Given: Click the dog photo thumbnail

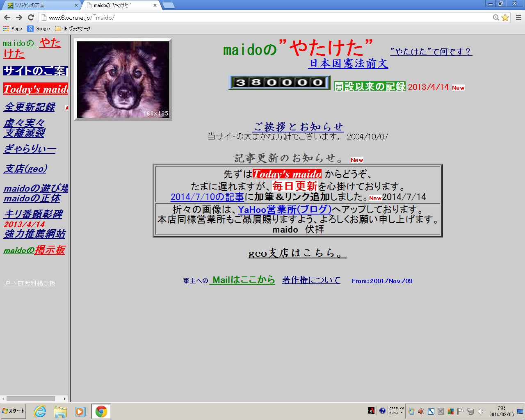Looking at the screenshot, I should [x=123, y=80].
